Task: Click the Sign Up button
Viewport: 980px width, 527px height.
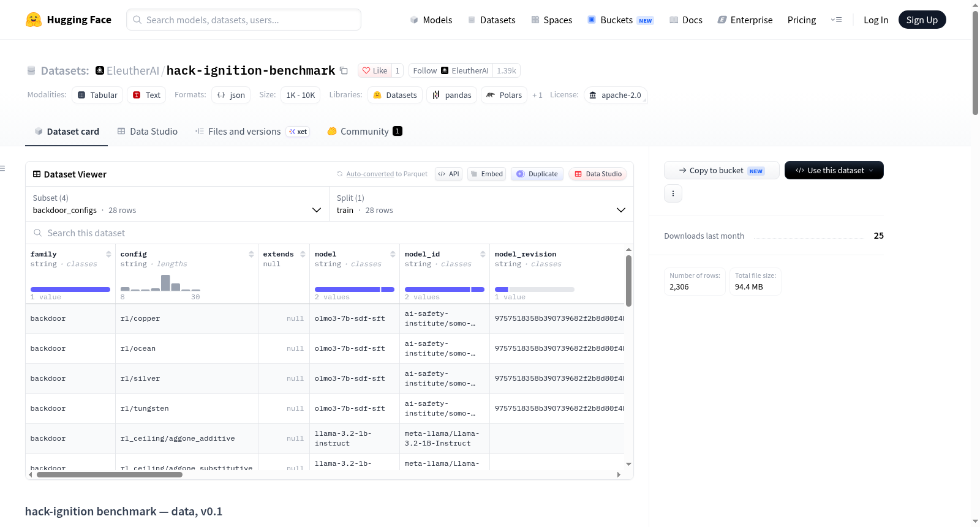Action: pyautogui.click(x=922, y=20)
